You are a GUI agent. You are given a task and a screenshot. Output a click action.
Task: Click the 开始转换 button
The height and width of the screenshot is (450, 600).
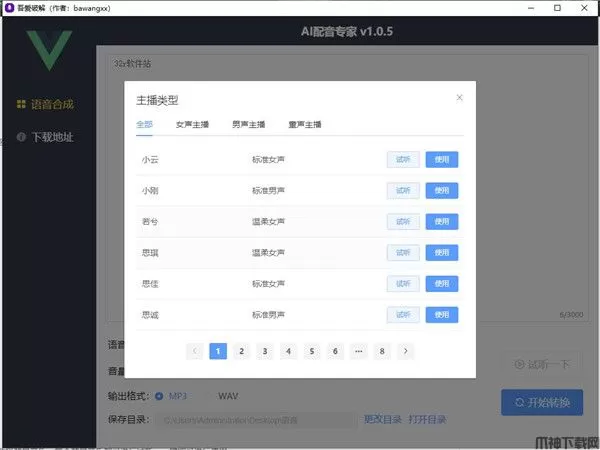(542, 402)
